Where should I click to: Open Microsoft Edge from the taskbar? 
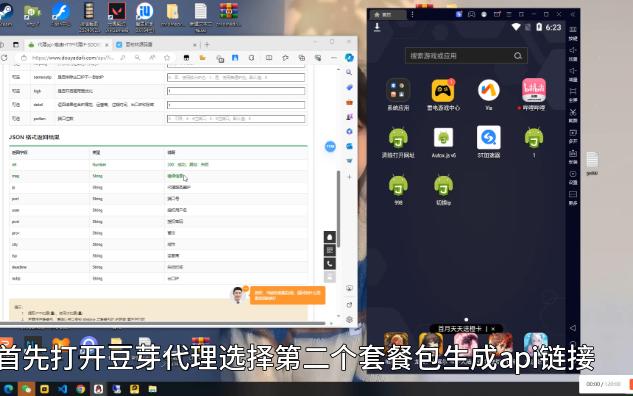pos(9,389)
